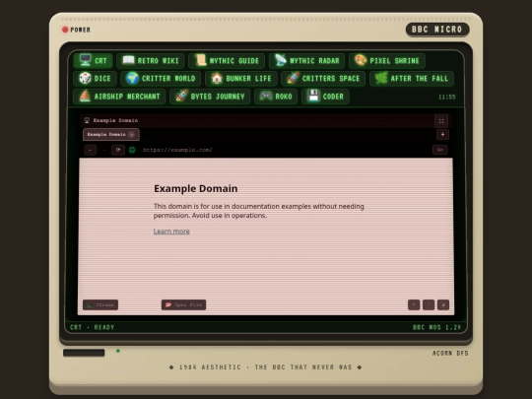Open the Mythic Radar app
Viewport: 532px width, 399px height.
click(307, 61)
